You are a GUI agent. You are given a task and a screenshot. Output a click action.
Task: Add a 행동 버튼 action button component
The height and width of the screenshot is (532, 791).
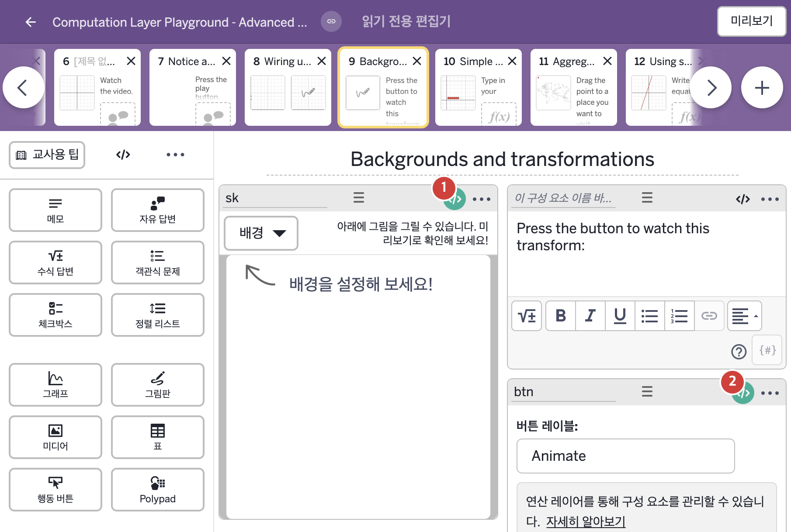pyautogui.click(x=56, y=490)
